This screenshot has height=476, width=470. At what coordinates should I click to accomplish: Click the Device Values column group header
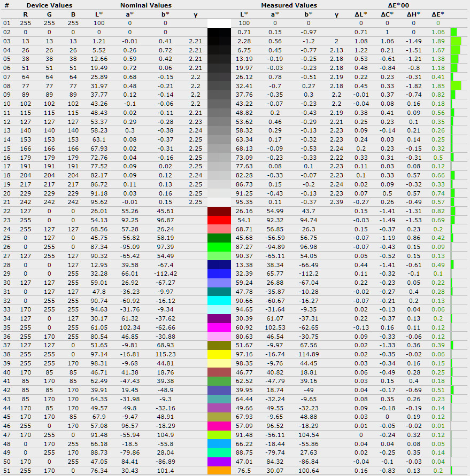point(49,5)
